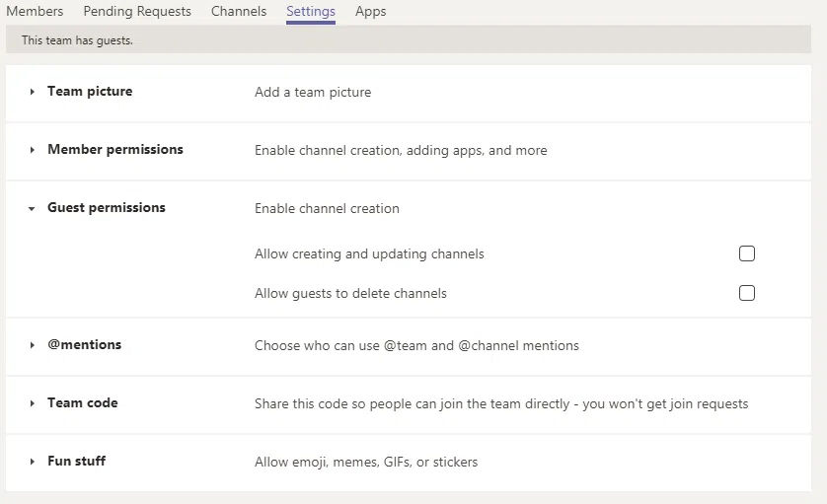Go to the Channels tab

pyautogui.click(x=239, y=12)
